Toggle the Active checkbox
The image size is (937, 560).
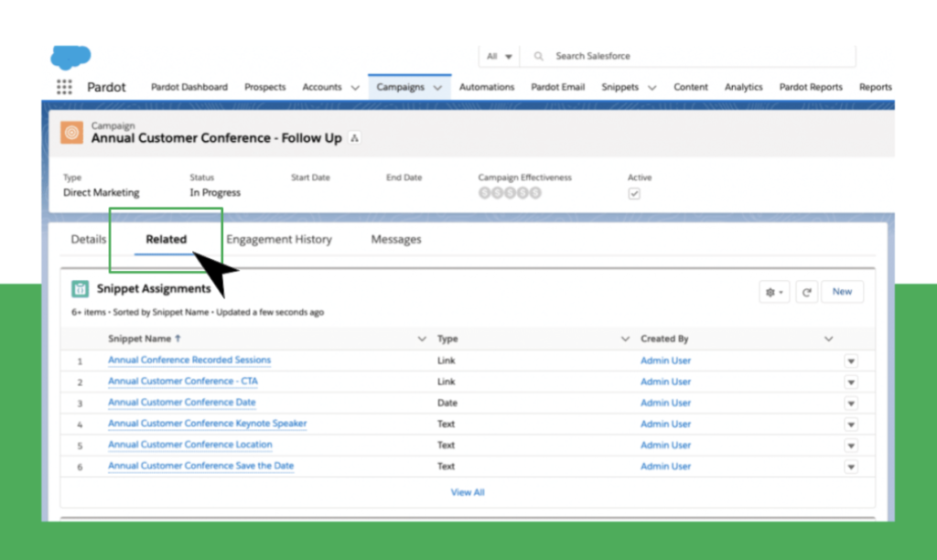pyautogui.click(x=634, y=194)
